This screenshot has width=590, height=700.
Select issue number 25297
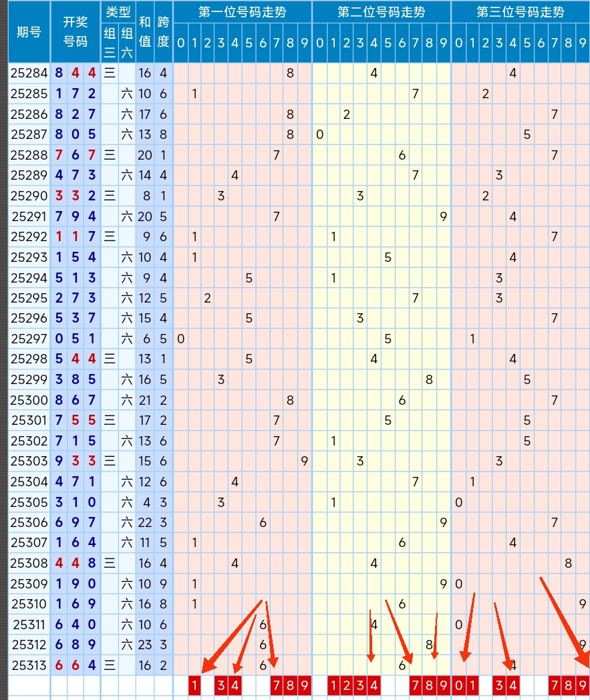(x=29, y=339)
